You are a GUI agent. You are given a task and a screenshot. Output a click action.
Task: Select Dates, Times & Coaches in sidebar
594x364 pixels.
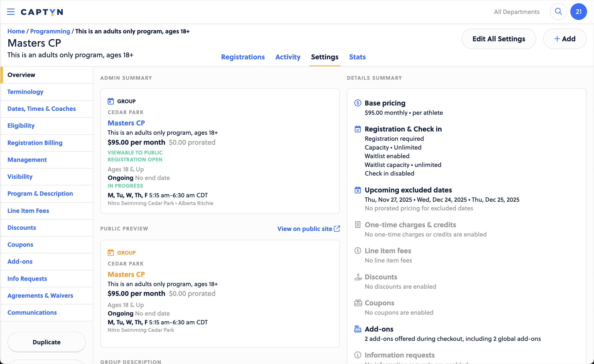(x=42, y=109)
